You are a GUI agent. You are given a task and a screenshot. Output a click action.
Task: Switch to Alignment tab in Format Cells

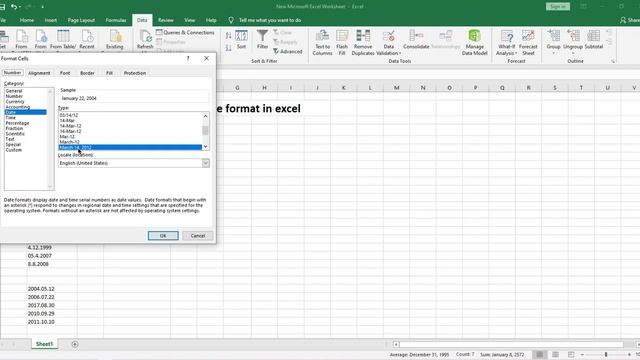[x=39, y=73]
